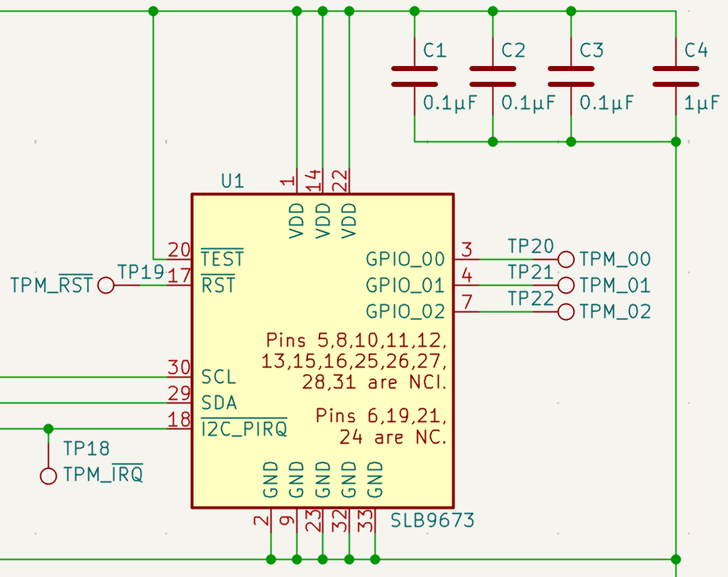
Task: Select the SLB9673 value label
Action: [x=432, y=520]
